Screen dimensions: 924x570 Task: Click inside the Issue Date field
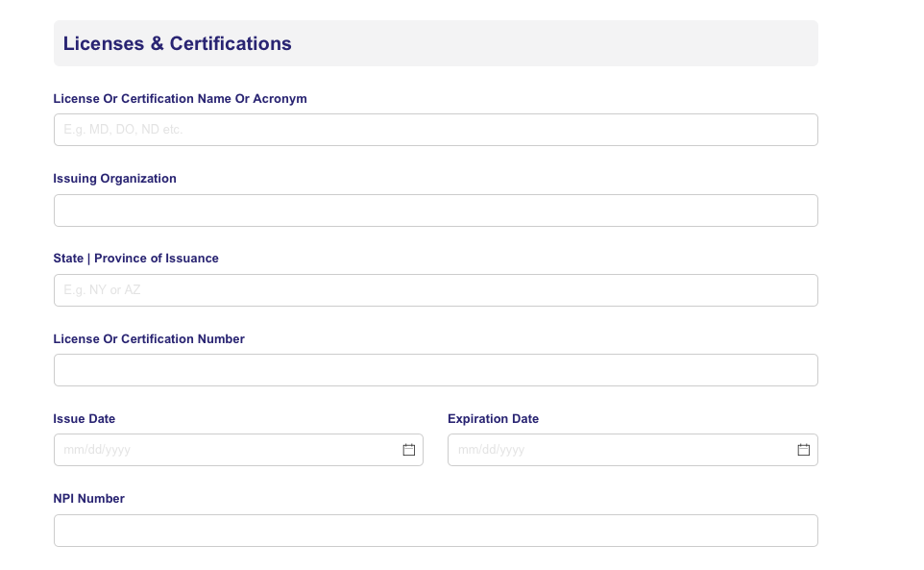238,450
